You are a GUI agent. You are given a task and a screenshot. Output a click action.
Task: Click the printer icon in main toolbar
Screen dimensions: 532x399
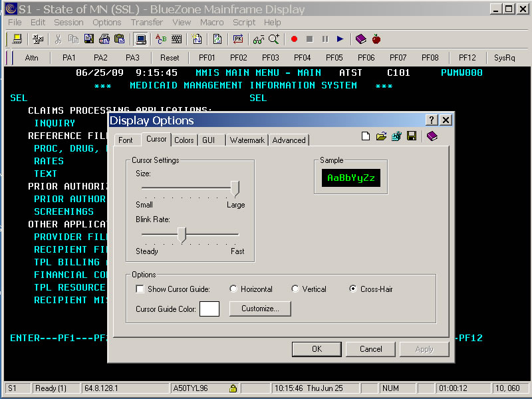tap(104, 39)
